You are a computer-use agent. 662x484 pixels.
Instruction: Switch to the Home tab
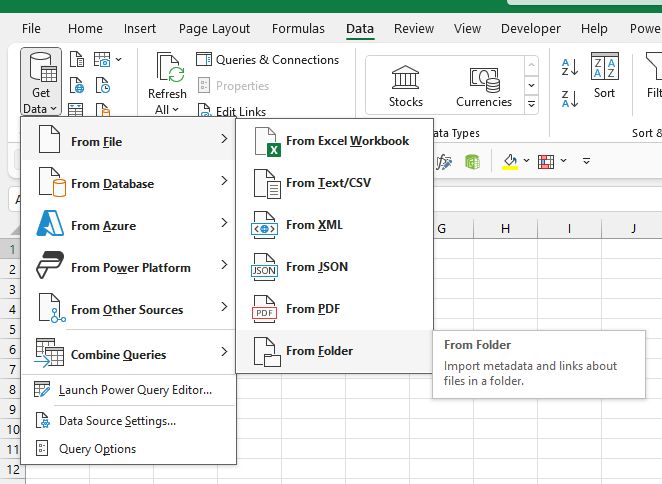(85, 29)
